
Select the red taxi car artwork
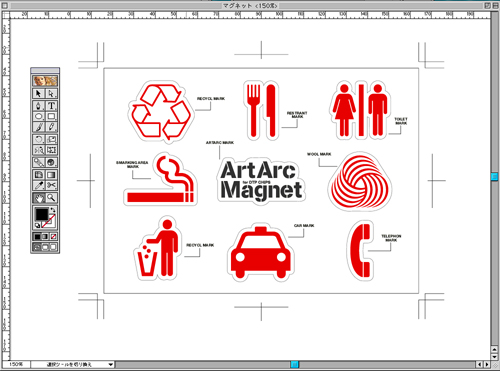point(261,252)
